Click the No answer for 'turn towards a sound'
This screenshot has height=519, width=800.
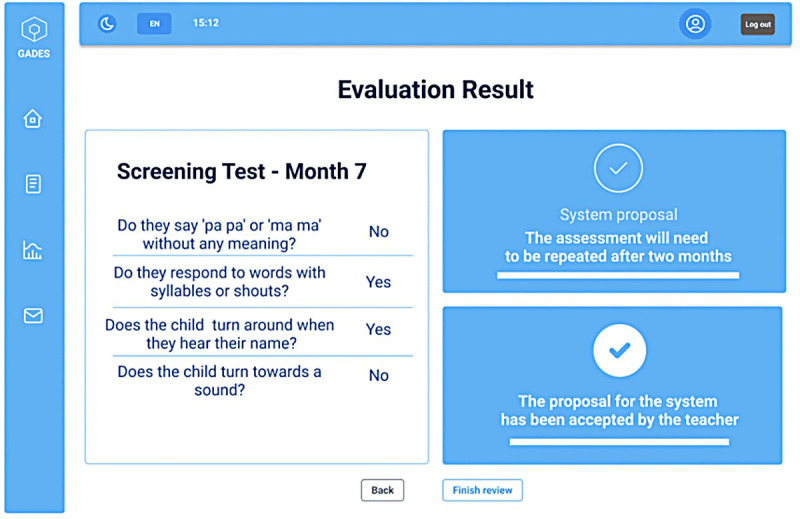[378, 376]
